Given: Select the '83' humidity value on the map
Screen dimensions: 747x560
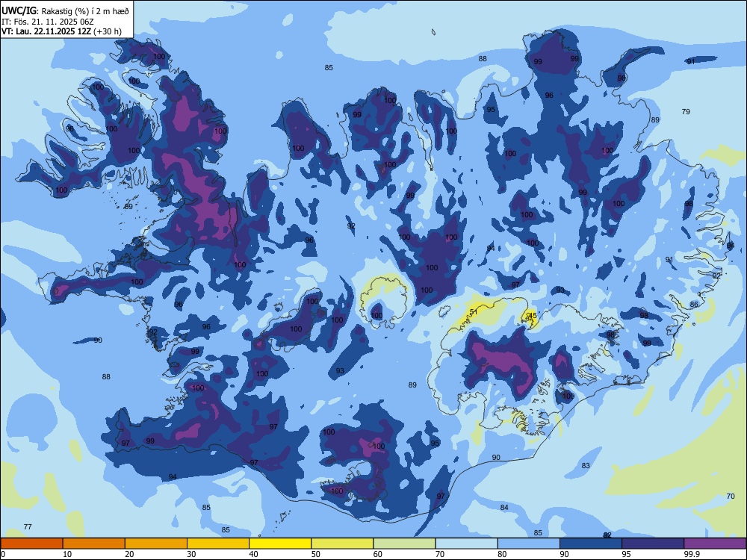Looking at the screenshot, I should click(586, 466).
